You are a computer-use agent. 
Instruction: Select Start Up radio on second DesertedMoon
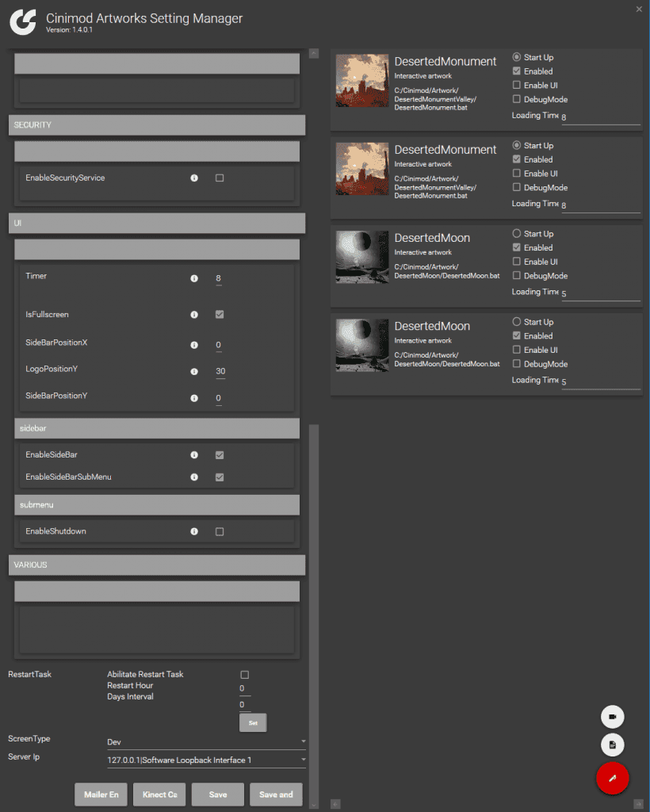click(x=517, y=322)
